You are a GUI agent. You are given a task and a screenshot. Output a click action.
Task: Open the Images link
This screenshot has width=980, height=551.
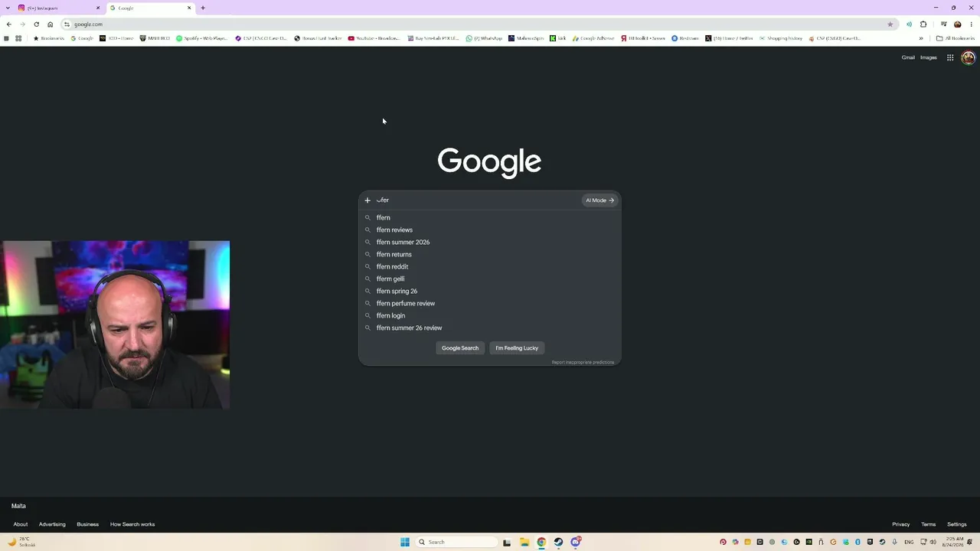tap(929, 57)
